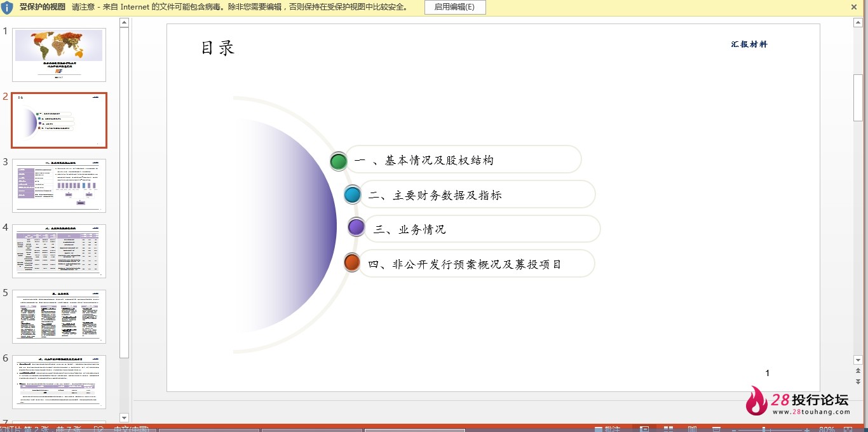The width and height of the screenshot is (868, 432).
Task: Click main editor scrollbar down arrow
Action: [858, 360]
